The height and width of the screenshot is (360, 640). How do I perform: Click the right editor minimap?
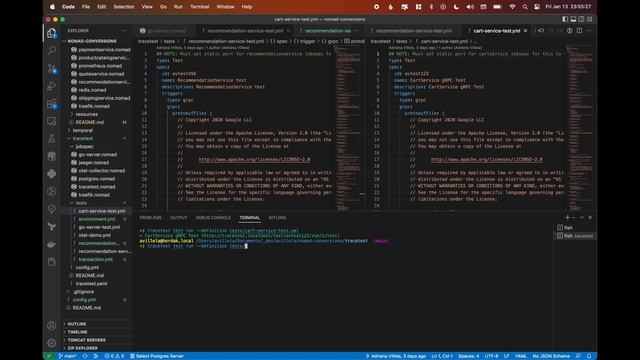point(580,127)
